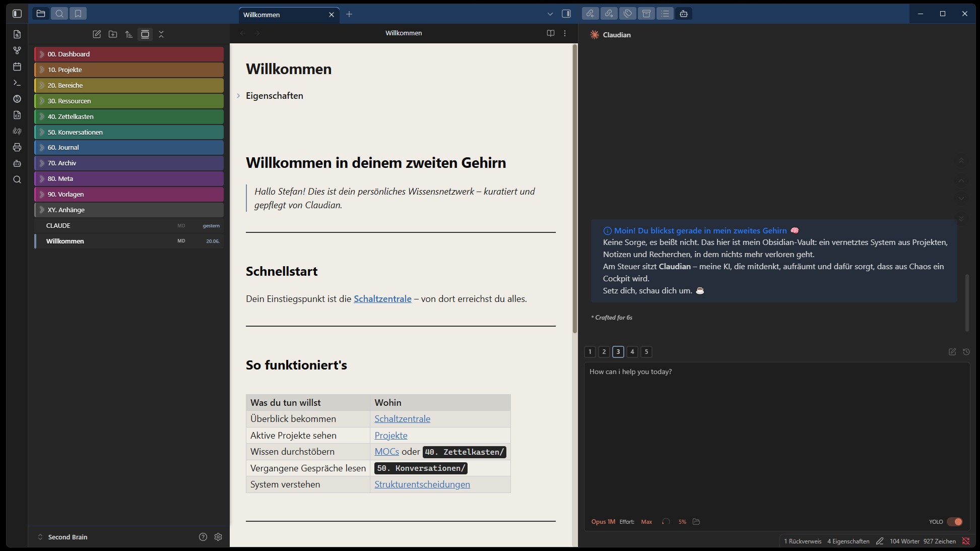Open the command palette terminal icon
Image resolution: width=980 pixels, height=551 pixels.
point(17,83)
